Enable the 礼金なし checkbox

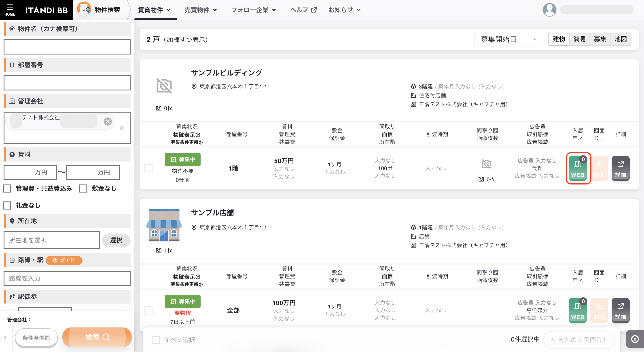click(7, 205)
